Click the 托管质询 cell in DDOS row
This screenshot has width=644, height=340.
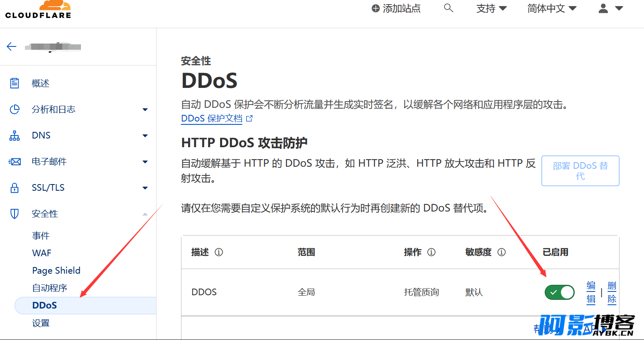pyautogui.click(x=421, y=292)
